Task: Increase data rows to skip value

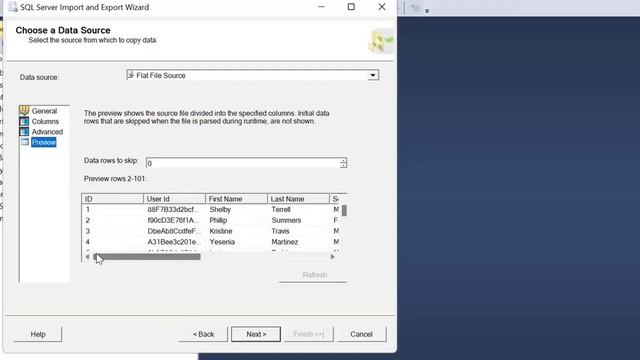Action: (343, 160)
